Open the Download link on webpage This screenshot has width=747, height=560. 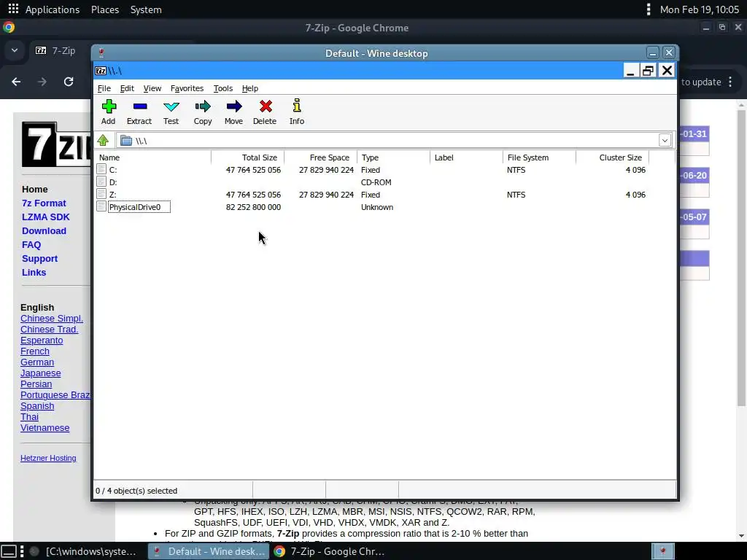pos(44,230)
